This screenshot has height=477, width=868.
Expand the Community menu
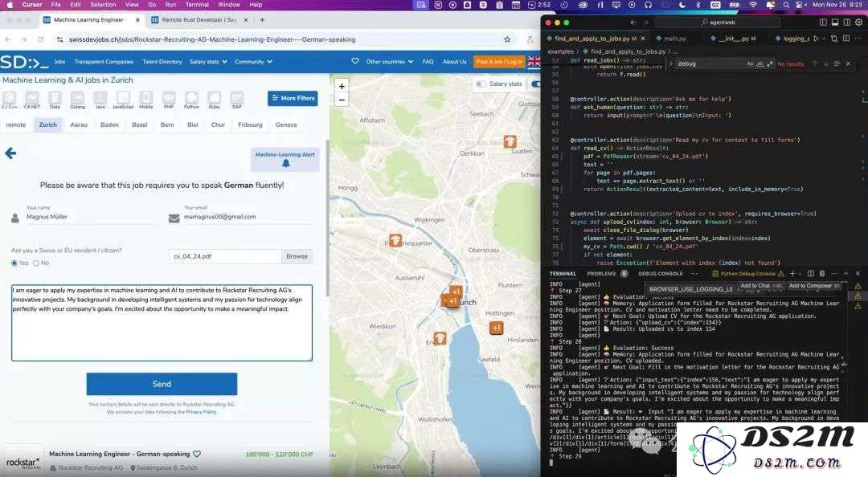[x=253, y=61]
